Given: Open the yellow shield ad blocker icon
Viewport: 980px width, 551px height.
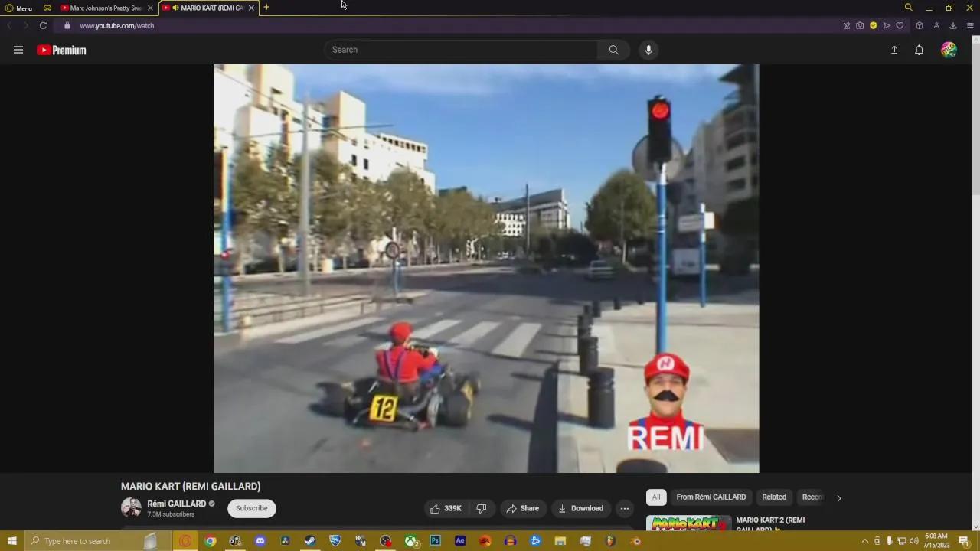Looking at the screenshot, I should [x=873, y=25].
